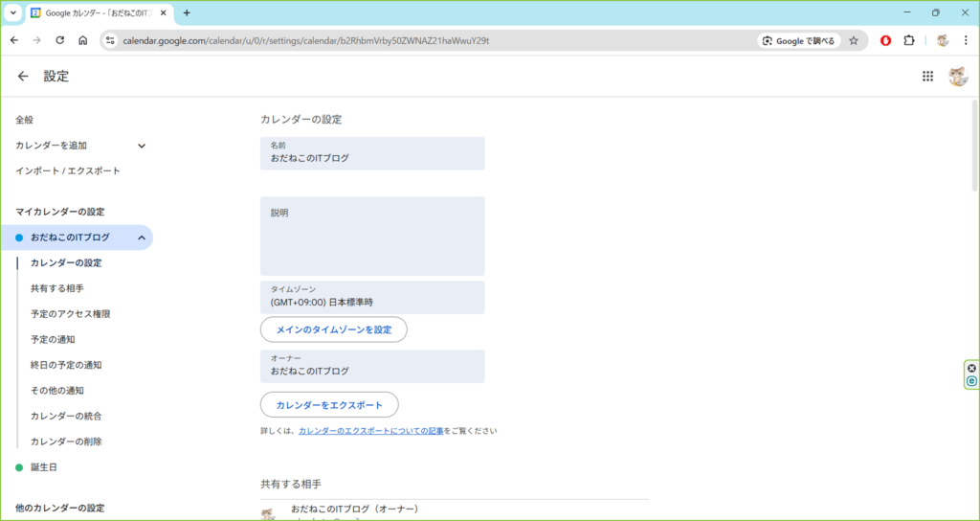Image resolution: width=980 pixels, height=521 pixels.
Task: Bookmark this page with the star icon
Action: tap(854, 40)
